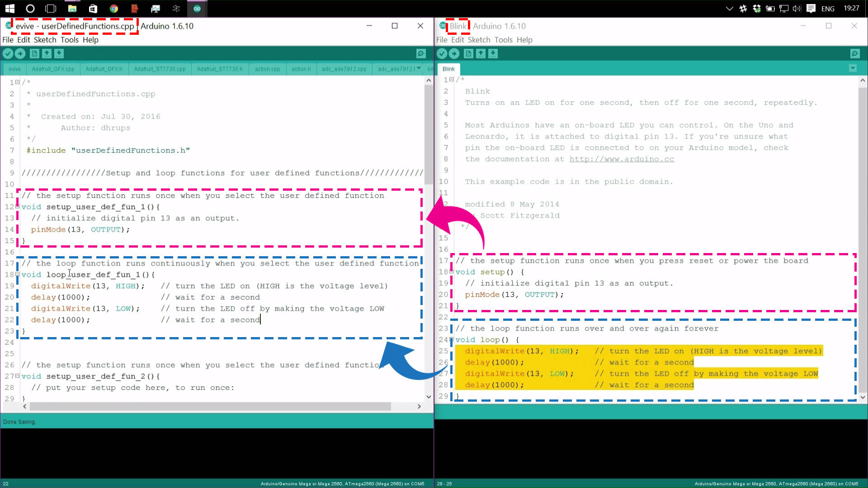Click volume icon in system tray
This screenshot has width=868, height=488.
coord(797,8)
